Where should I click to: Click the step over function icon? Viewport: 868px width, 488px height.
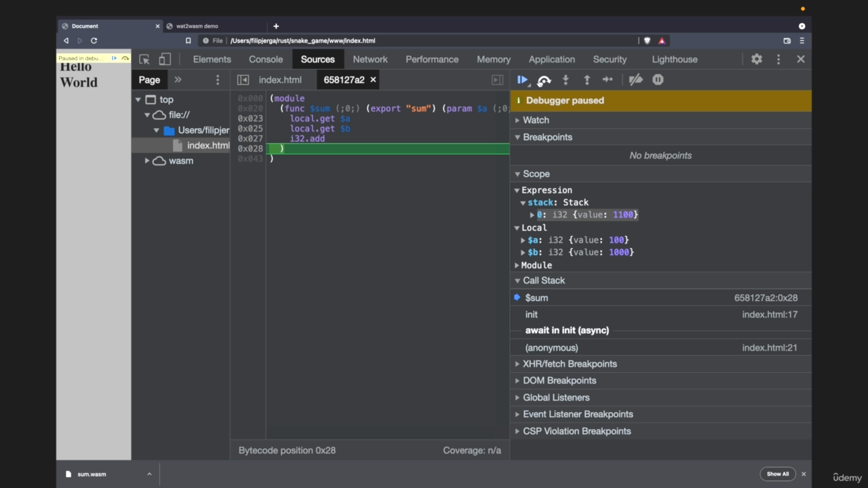(544, 80)
